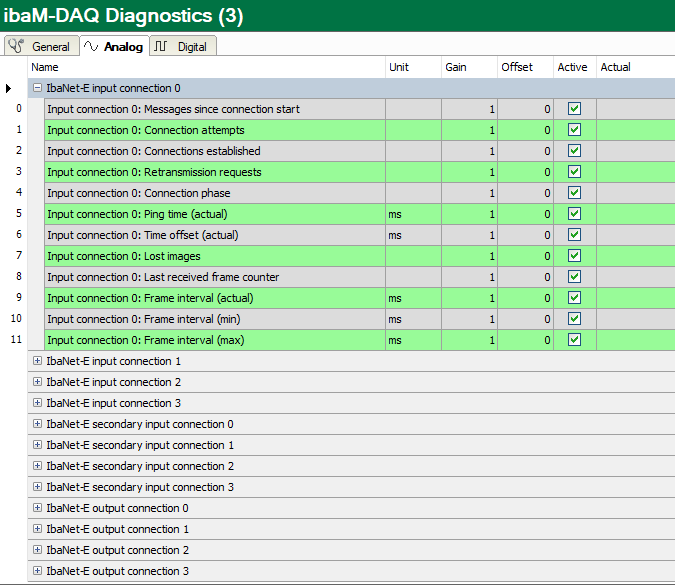Collapse IbaNet-E input connection 0 group
Viewport: 675px width, 585px height.
tap(37, 88)
